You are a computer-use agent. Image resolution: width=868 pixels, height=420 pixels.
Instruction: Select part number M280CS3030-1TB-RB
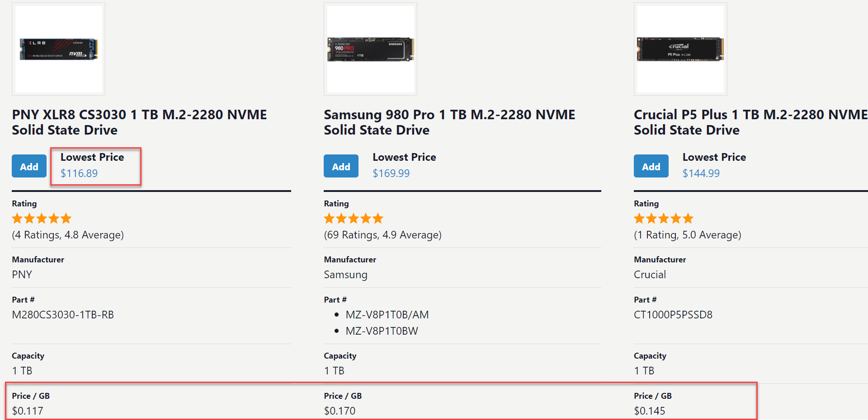pyautogui.click(x=63, y=315)
